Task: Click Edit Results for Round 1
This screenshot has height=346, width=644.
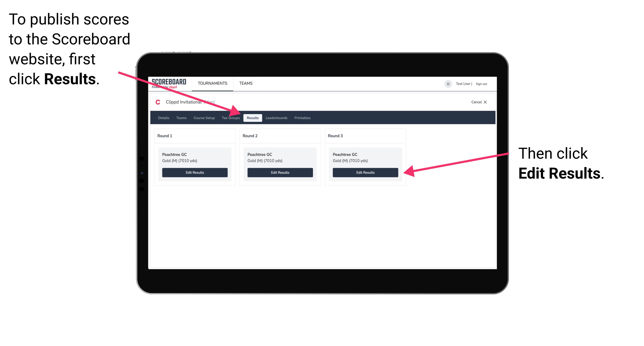Action: tap(195, 173)
